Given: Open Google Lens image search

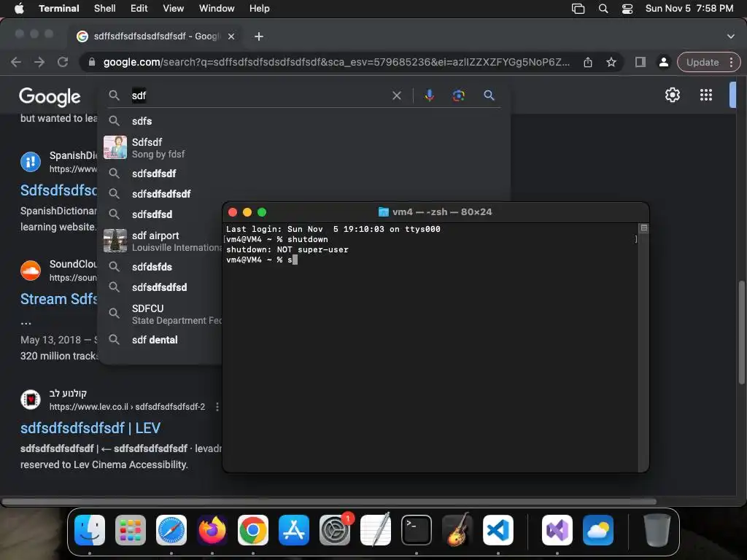Looking at the screenshot, I should coord(458,96).
